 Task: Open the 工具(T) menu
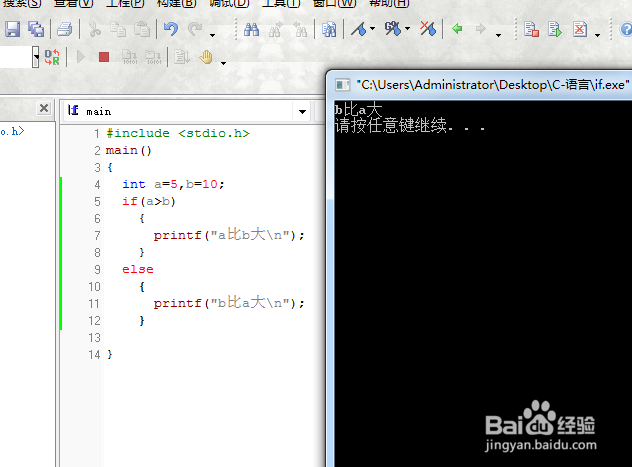pyautogui.click(x=281, y=4)
